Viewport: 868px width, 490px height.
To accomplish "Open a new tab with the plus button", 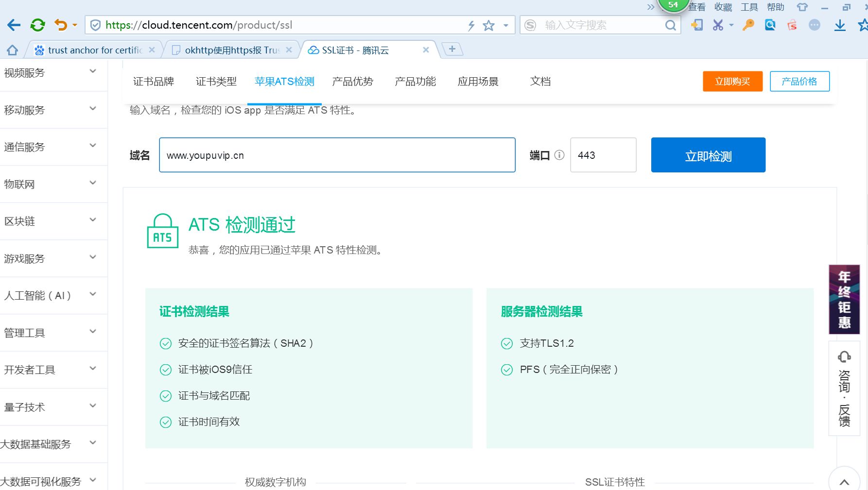I will pyautogui.click(x=452, y=49).
